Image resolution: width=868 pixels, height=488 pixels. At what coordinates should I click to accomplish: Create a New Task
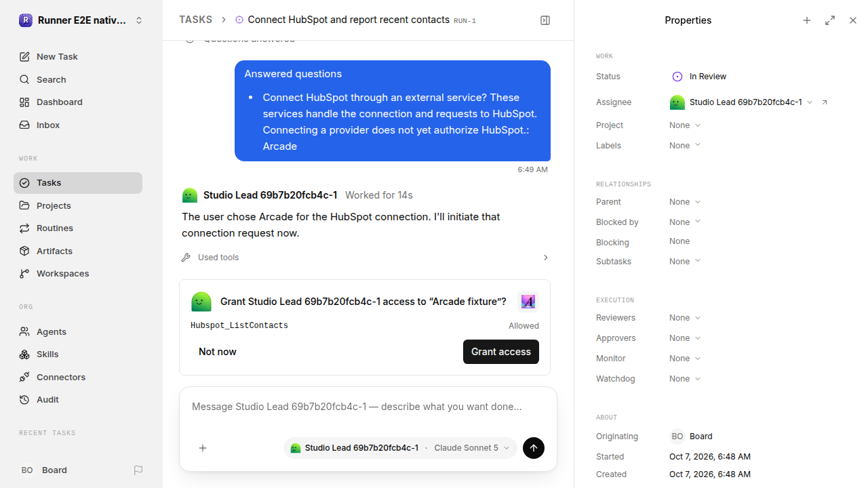78,57
